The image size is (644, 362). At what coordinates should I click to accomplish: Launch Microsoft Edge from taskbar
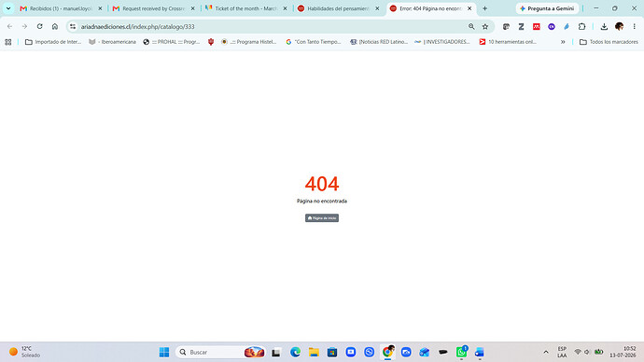(x=295, y=352)
